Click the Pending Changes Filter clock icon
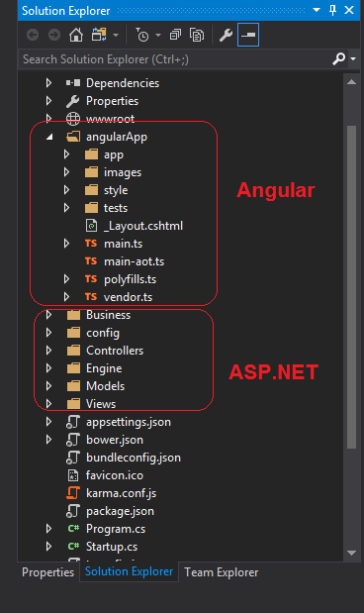Viewport: 364px width, 613px height. click(141, 35)
